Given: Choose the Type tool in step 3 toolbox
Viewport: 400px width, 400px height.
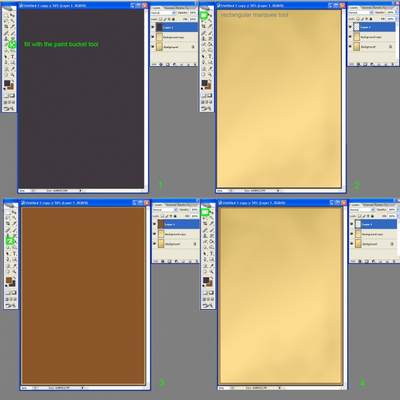Looking at the screenshot, I should pos(15,253).
